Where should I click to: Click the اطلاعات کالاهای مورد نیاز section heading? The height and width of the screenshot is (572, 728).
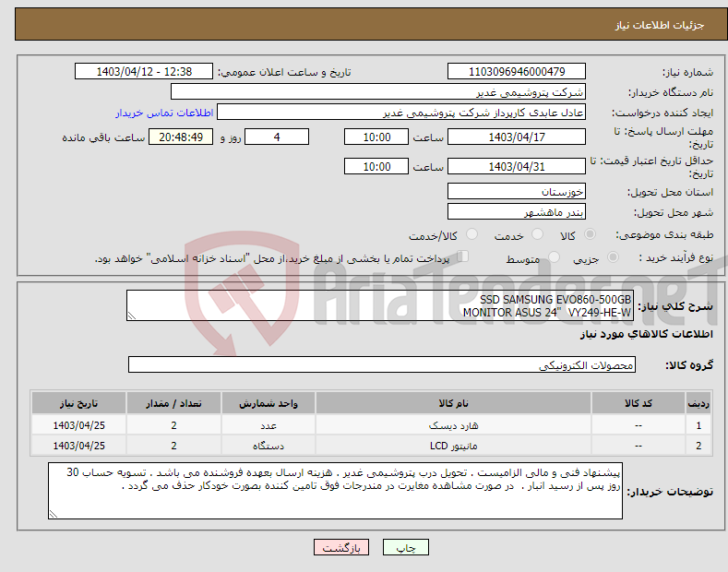click(x=646, y=334)
